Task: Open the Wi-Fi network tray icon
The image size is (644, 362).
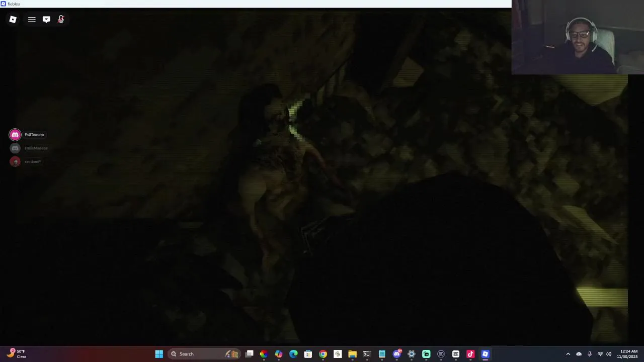Action: (x=600, y=354)
